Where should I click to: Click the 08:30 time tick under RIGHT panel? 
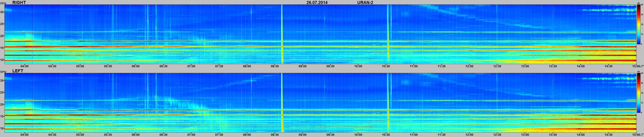(275, 66)
